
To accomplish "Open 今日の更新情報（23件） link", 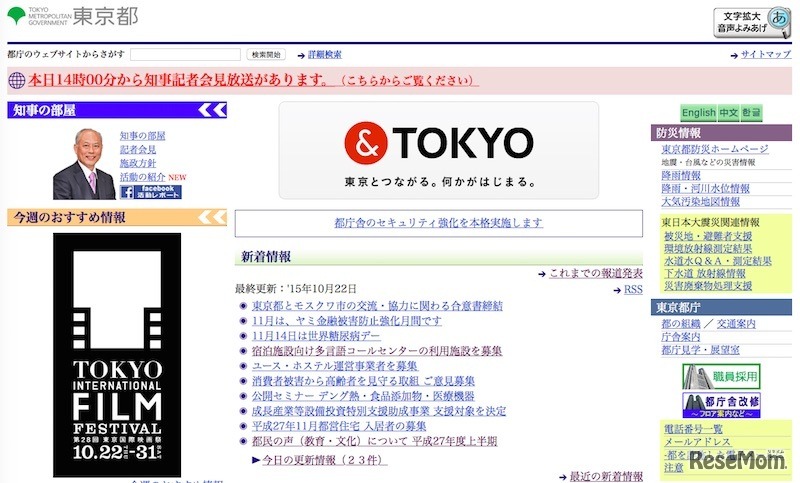I will click(x=324, y=460).
